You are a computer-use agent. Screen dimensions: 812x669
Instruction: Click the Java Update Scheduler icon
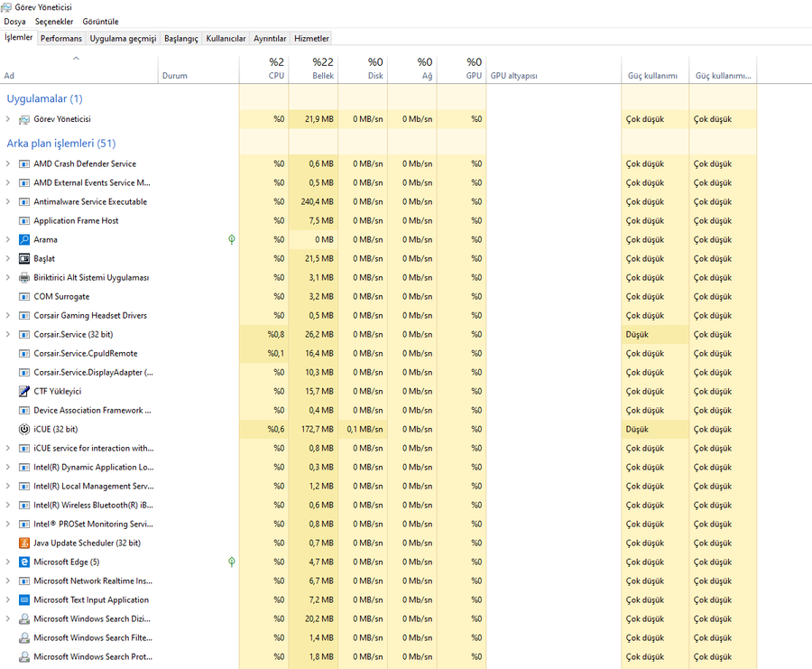pyautogui.click(x=23, y=544)
